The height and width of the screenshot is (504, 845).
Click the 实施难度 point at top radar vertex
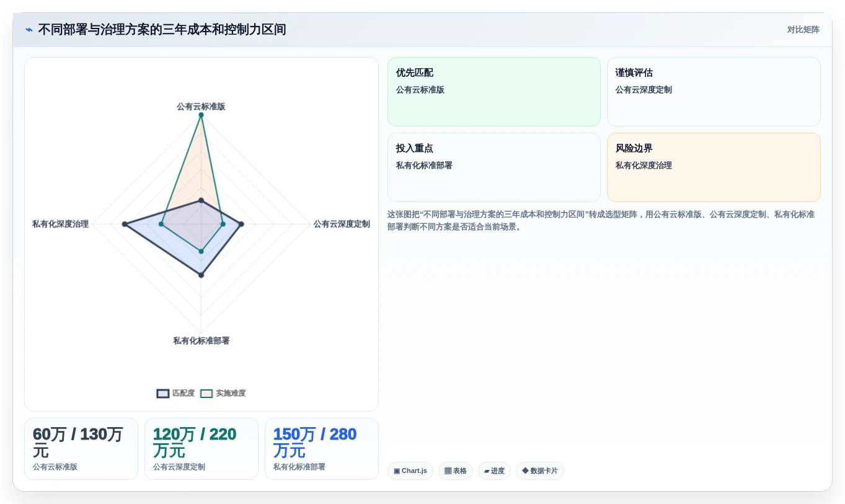[x=201, y=115]
